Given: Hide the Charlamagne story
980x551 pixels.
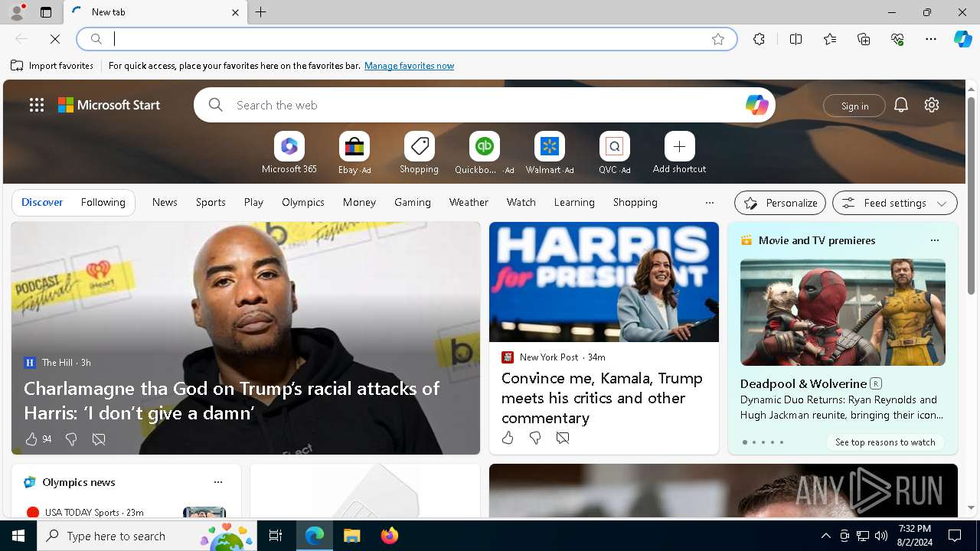Looking at the screenshot, I should pyautogui.click(x=99, y=439).
